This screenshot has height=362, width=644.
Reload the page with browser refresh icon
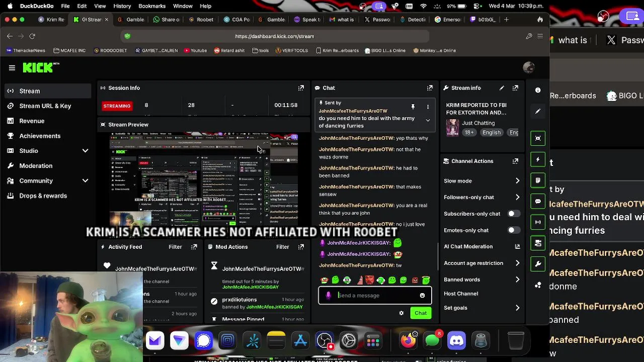(x=32, y=36)
